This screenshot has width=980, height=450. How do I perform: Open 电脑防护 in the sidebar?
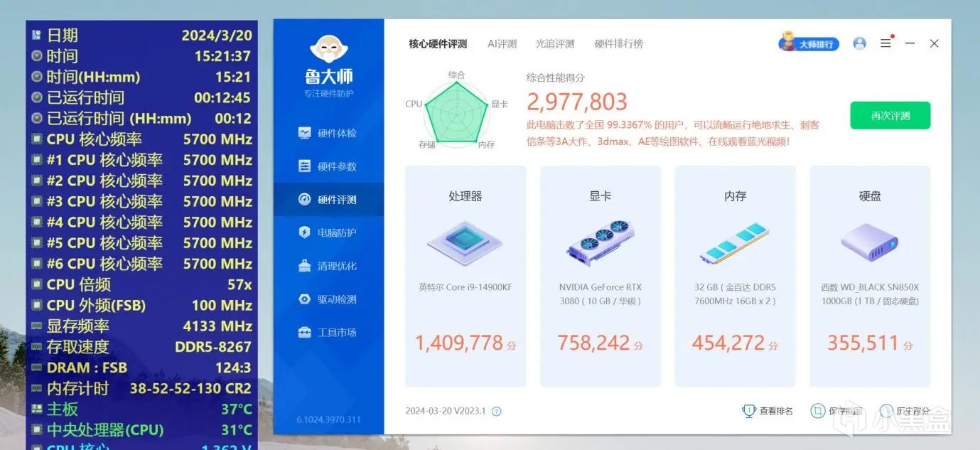tap(328, 232)
